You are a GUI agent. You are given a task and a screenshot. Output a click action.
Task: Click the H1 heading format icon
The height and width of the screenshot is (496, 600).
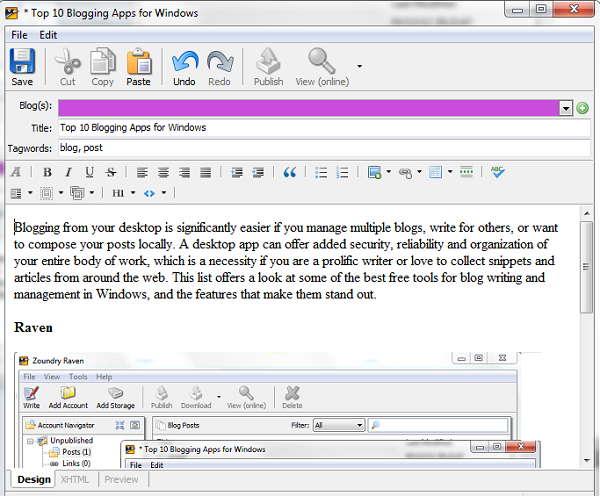tap(118, 193)
